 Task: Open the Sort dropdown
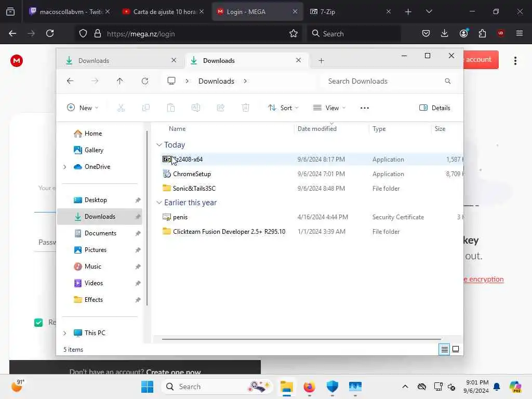point(283,108)
